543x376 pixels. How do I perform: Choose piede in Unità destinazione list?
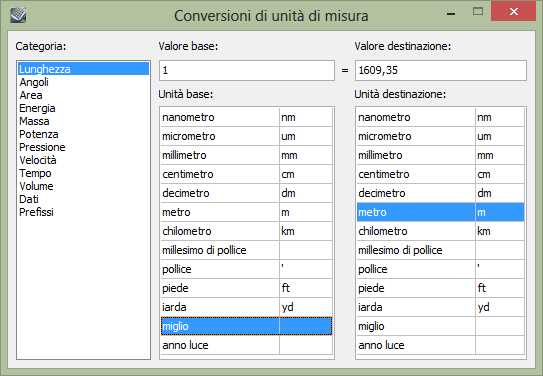440,288
